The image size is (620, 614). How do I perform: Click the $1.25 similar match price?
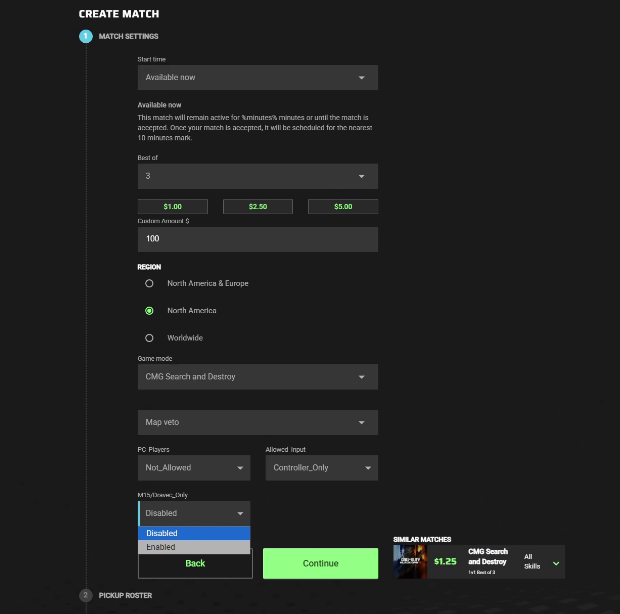(x=445, y=561)
